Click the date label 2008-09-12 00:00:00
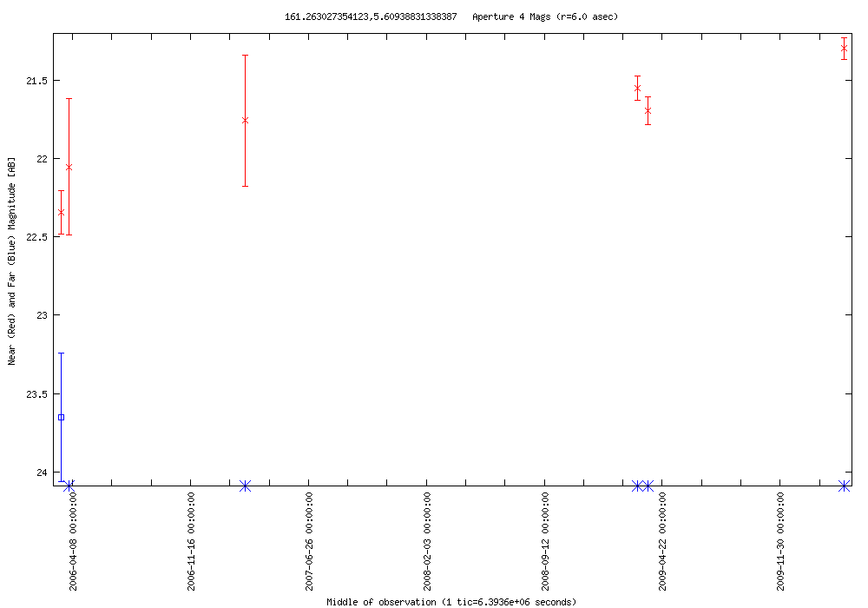The width and height of the screenshot is (868, 608). click(x=545, y=541)
